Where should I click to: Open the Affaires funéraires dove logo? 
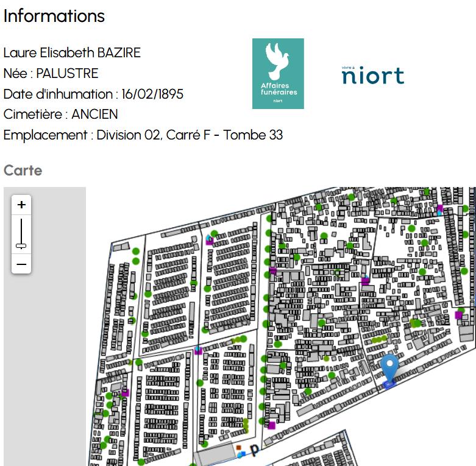coord(278,74)
